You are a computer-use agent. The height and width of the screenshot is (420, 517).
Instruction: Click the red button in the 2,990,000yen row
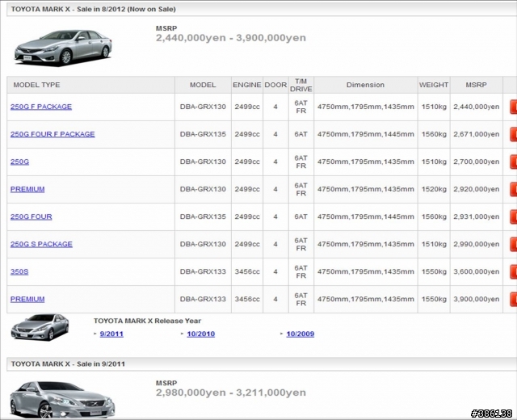click(513, 244)
